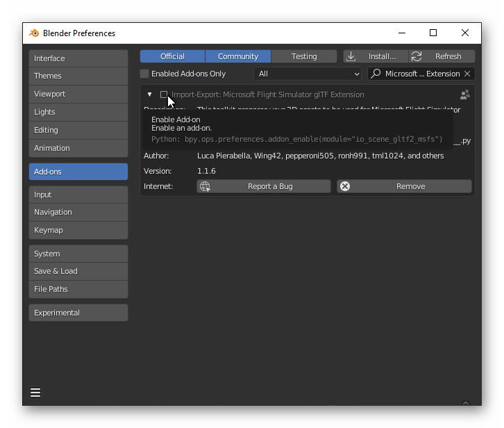Toggle the Community add-ons filter

coord(238,56)
